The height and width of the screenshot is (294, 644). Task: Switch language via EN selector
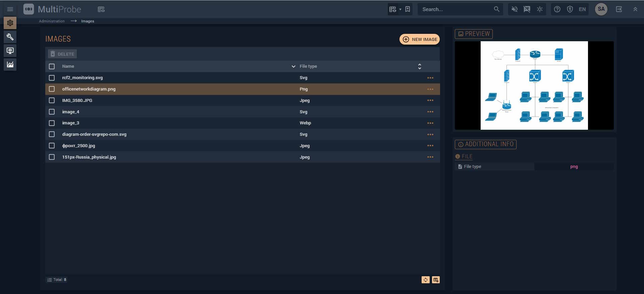point(582,9)
